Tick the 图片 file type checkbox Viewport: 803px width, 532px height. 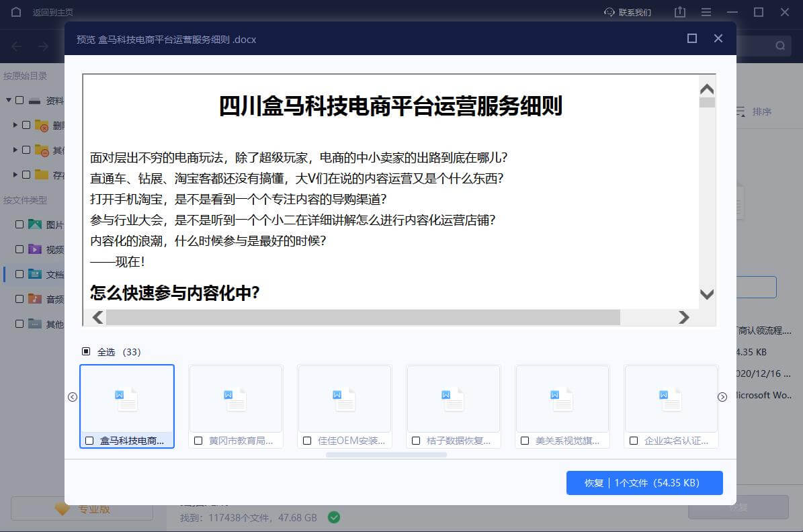pyautogui.click(x=19, y=224)
